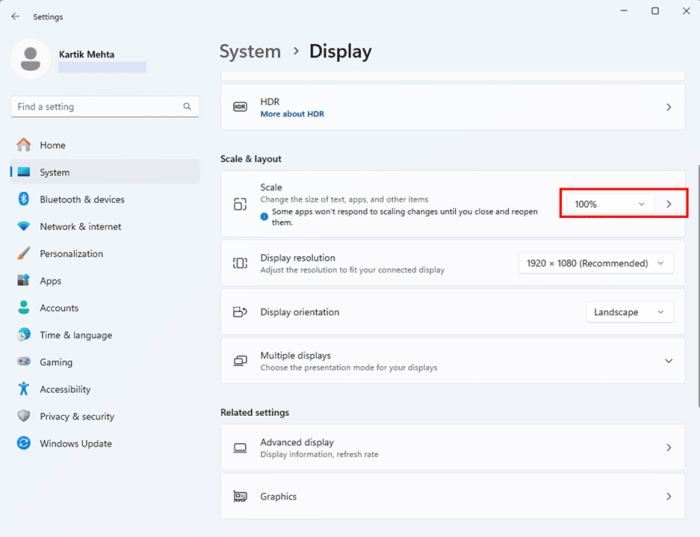Select Windows Update label in sidebar

76,444
